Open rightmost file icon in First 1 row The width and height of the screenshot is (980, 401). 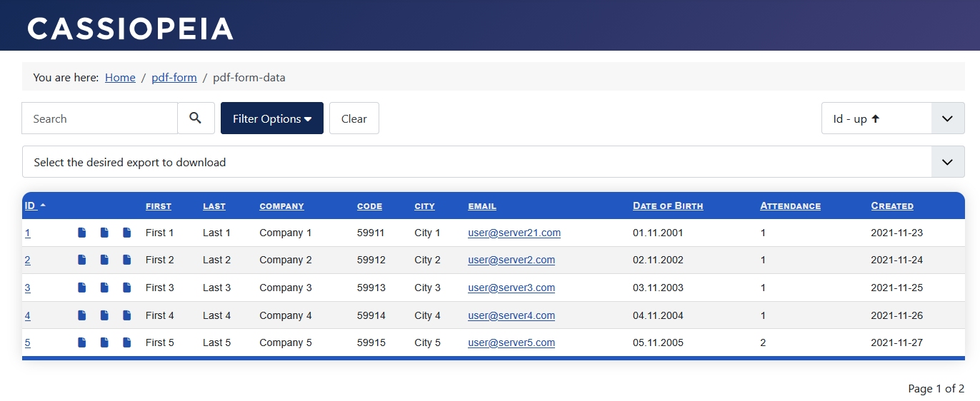[x=127, y=233]
